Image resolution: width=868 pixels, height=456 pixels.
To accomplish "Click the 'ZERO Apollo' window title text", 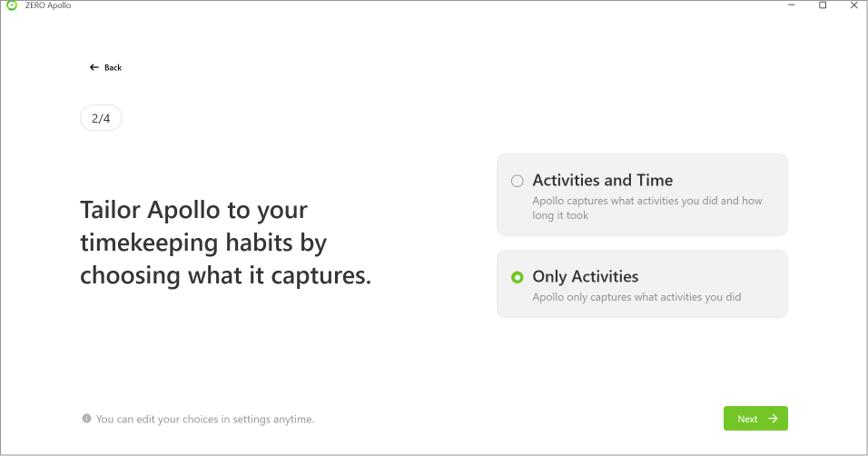I will click(x=49, y=5).
